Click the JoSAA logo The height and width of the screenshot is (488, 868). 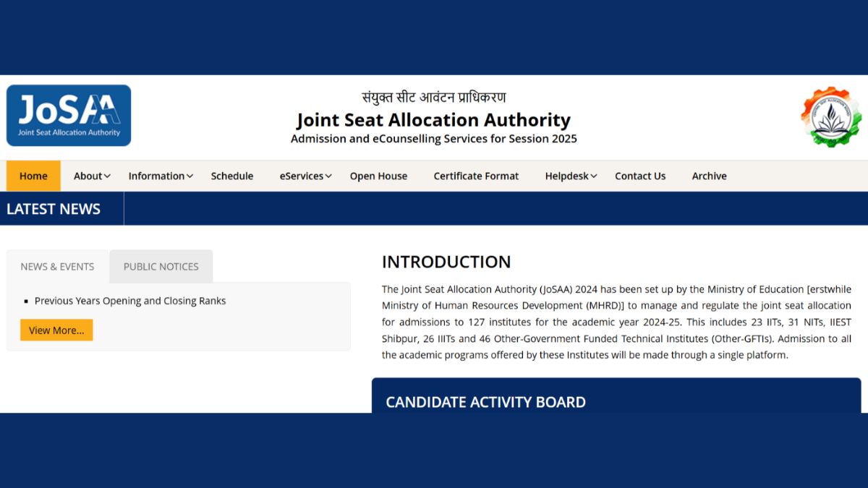[69, 116]
